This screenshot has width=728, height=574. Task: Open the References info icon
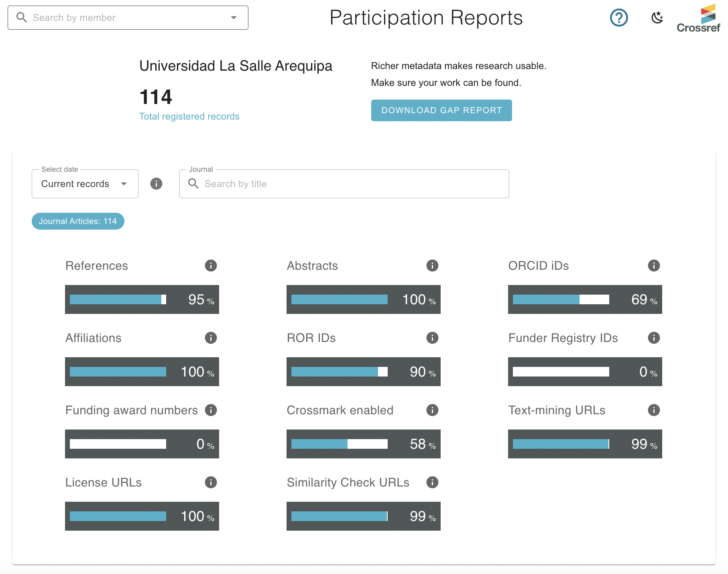(x=210, y=265)
